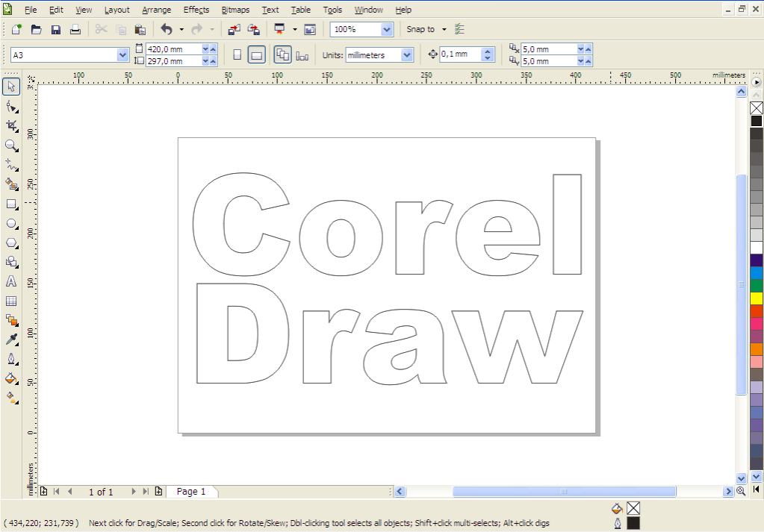Select the Ellipse tool

[x=11, y=223]
